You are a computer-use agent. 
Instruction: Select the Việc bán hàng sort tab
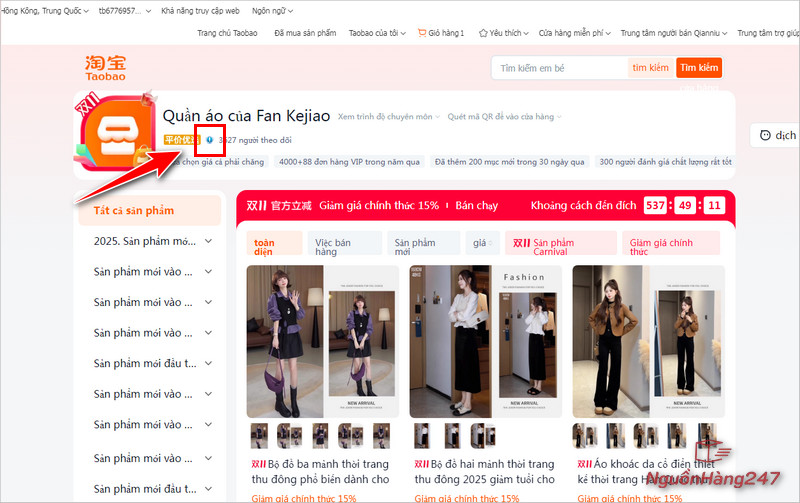(345, 243)
